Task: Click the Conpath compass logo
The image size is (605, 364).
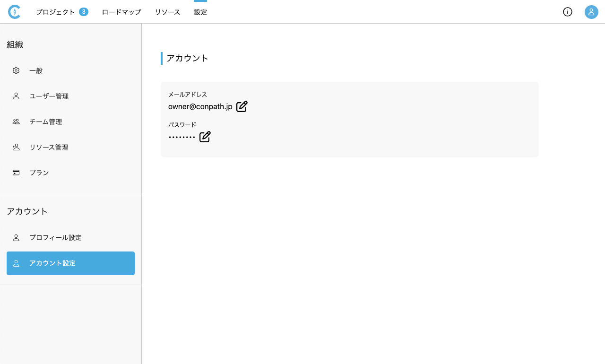Action: 14,12
